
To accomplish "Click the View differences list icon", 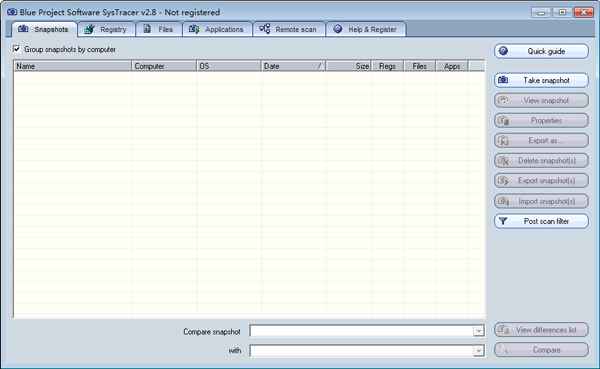I will [503, 330].
